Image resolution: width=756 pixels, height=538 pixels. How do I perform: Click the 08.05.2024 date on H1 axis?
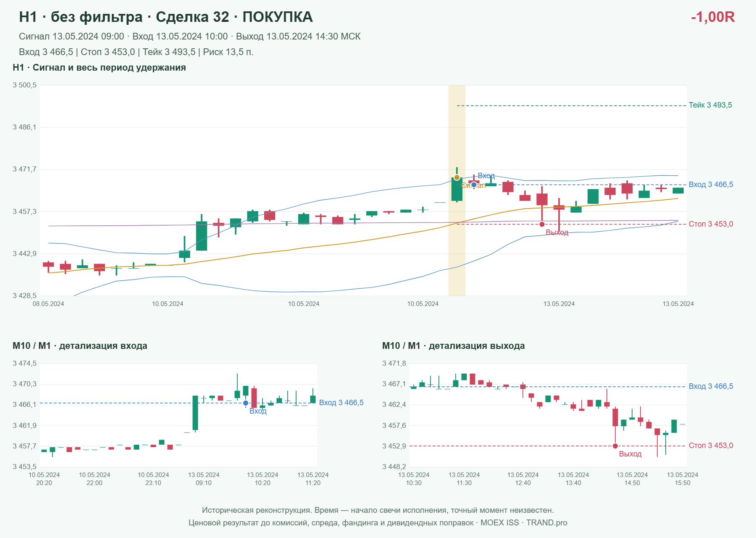tap(48, 304)
